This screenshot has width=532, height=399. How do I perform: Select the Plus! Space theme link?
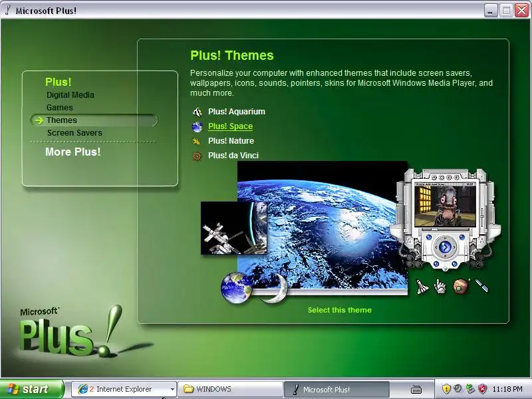click(230, 126)
